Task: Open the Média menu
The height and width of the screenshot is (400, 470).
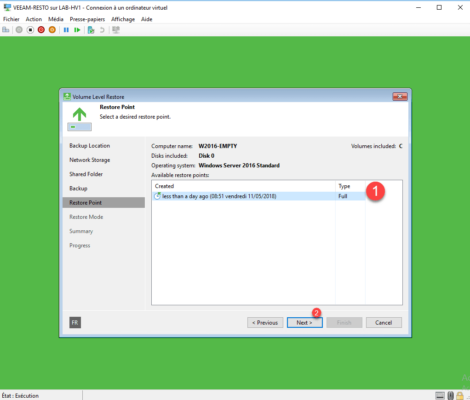Action: (x=56, y=19)
